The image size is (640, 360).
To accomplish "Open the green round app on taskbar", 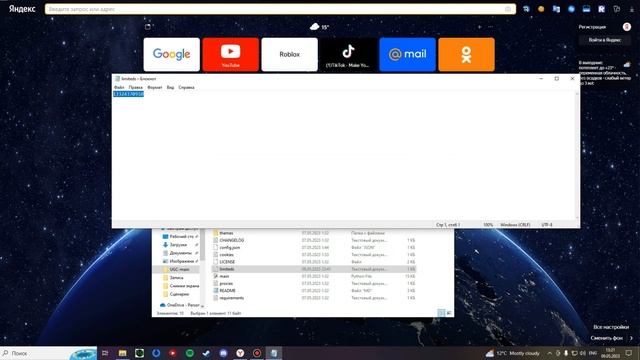I will pos(189,353).
